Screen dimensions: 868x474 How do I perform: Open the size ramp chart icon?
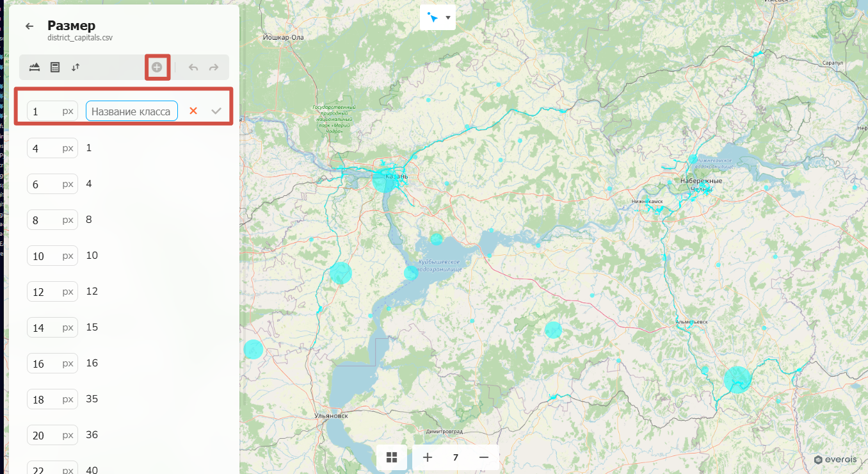35,67
